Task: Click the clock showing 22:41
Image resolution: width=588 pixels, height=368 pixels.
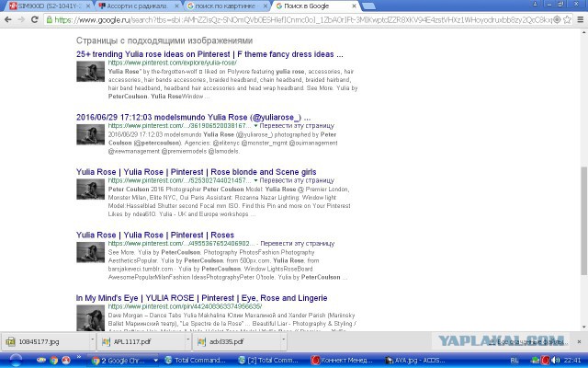Action: 571,361
